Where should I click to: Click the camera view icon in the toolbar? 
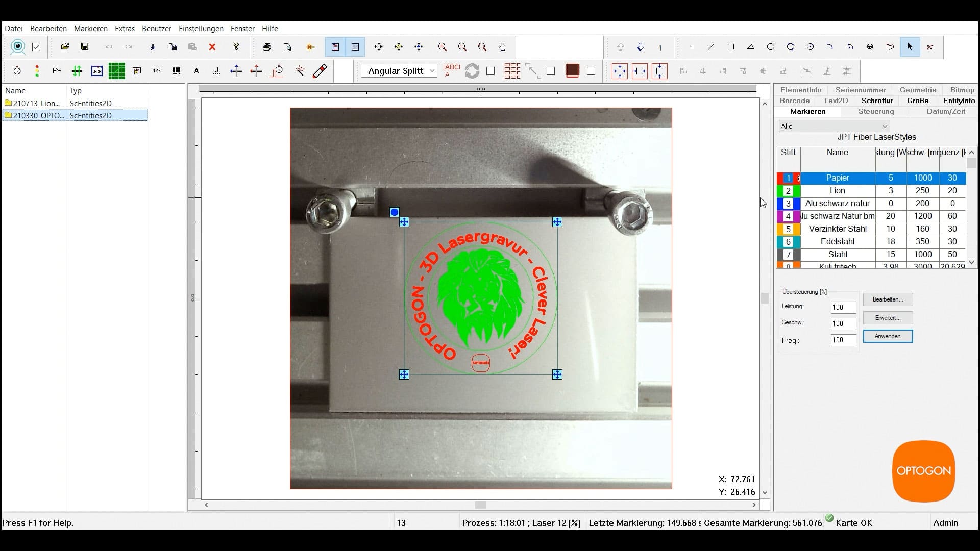18,47
